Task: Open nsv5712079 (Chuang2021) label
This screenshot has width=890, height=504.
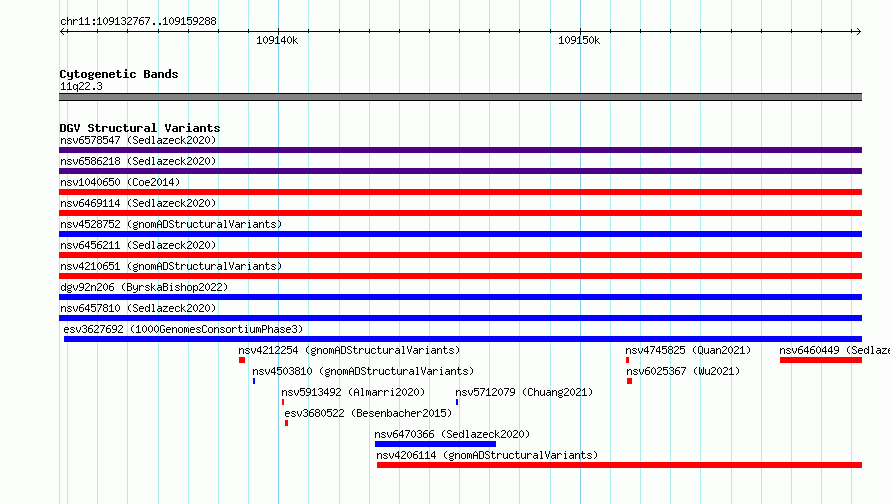Action: pyautogui.click(x=524, y=392)
